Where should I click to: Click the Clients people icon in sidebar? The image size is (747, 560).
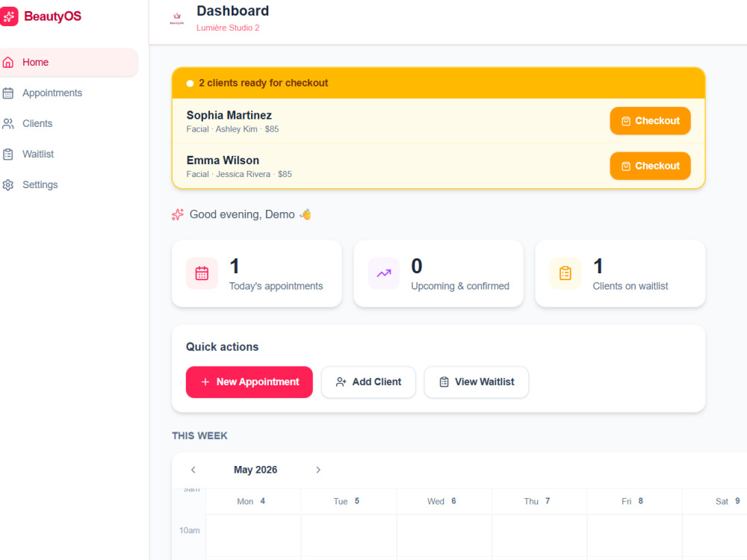(x=8, y=124)
